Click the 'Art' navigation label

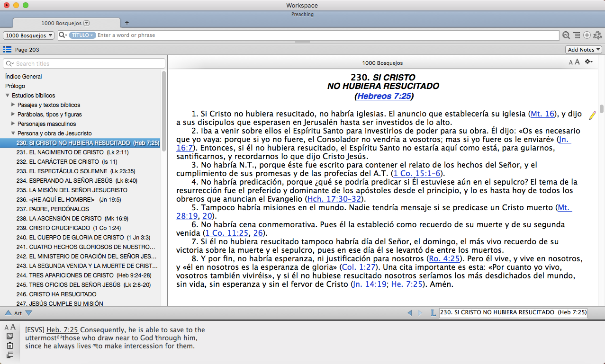coord(18,313)
